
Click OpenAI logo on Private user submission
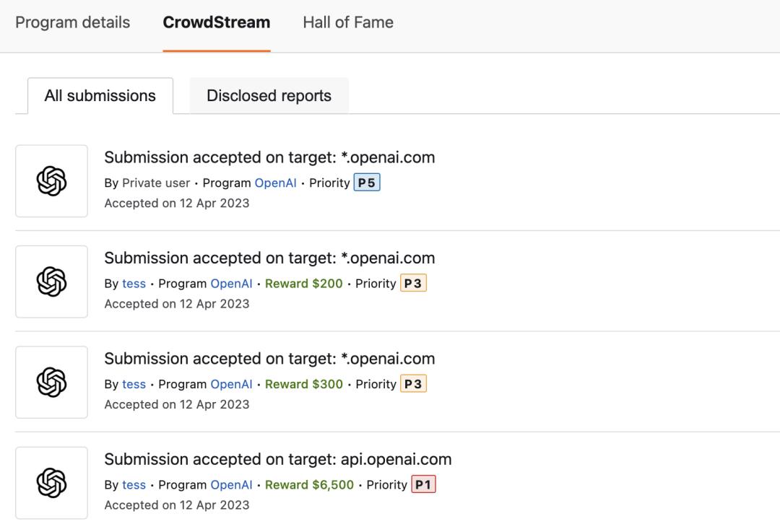click(x=51, y=181)
